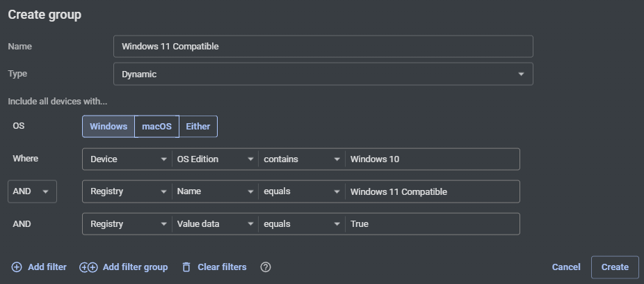Screen dimensions: 644x284
Task: Open Registry dropdown in the Name filter row
Action: (x=128, y=191)
